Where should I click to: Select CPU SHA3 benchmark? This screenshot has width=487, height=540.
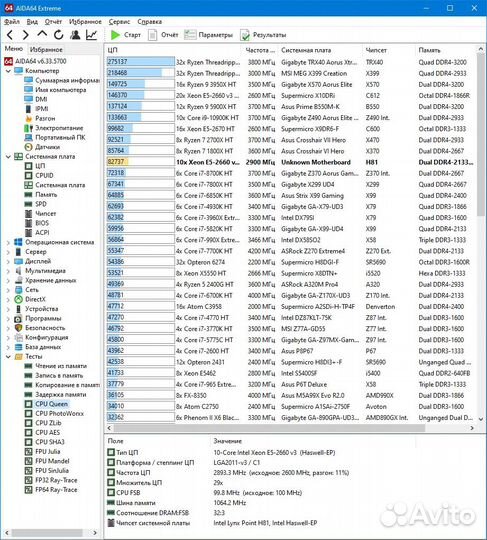pyautogui.click(x=44, y=442)
